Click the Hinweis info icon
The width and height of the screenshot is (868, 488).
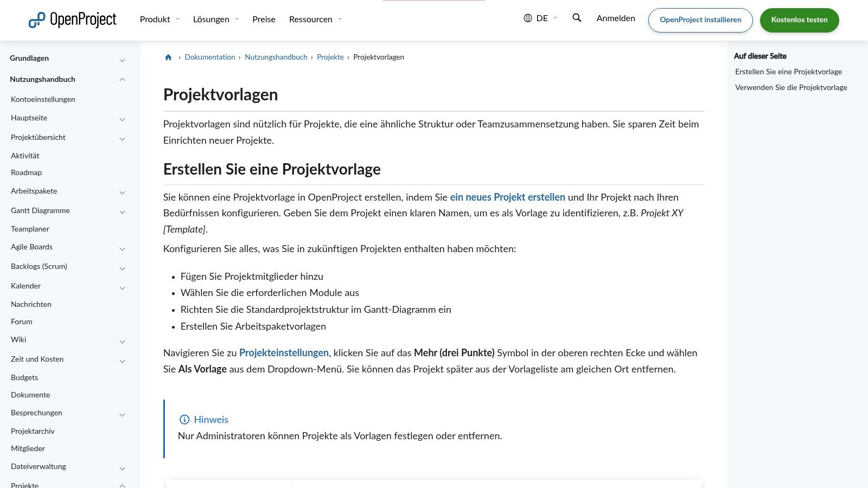184,420
